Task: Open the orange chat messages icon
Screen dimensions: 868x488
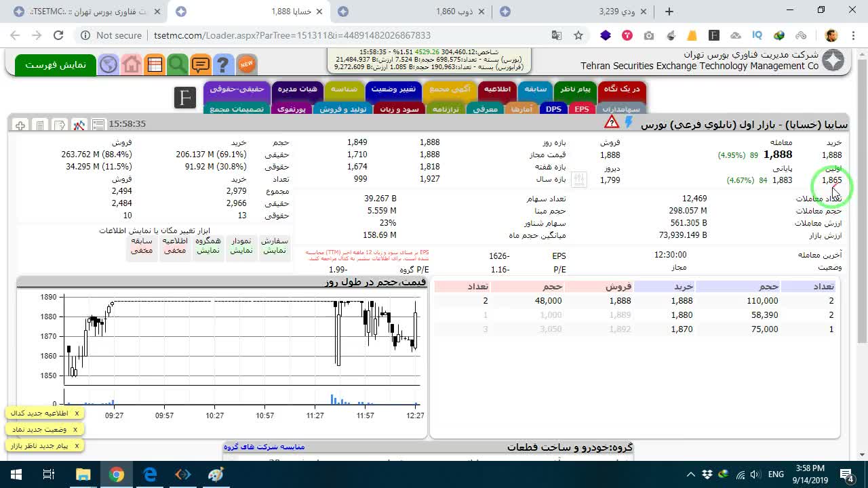Action: (201, 64)
